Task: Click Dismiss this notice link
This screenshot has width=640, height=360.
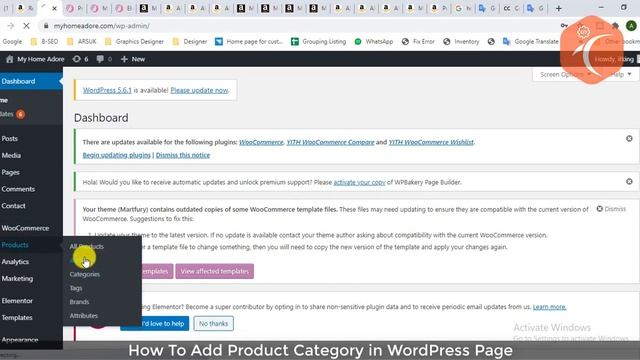Action: pyautogui.click(x=183, y=155)
